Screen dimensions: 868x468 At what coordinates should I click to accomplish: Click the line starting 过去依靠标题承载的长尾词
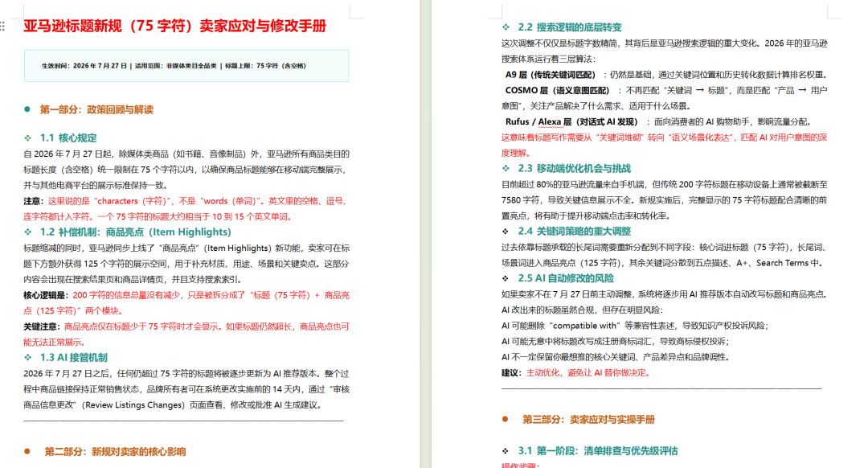point(665,247)
